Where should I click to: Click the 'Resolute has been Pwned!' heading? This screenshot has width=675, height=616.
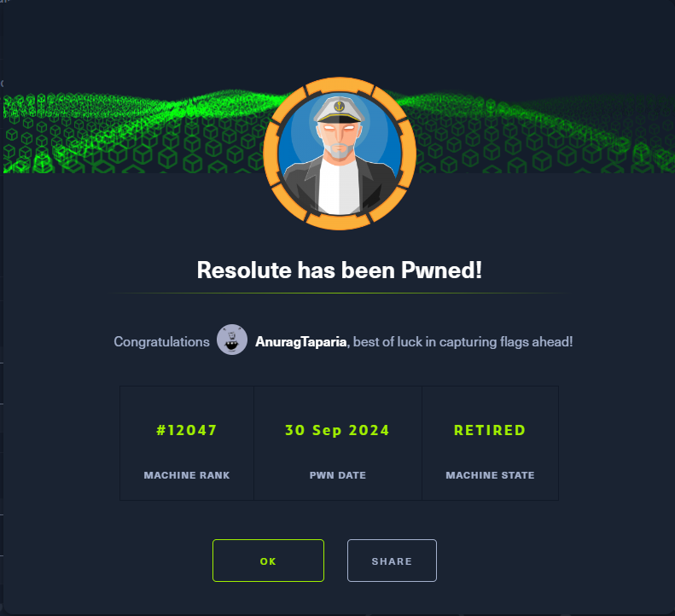pyautogui.click(x=340, y=270)
